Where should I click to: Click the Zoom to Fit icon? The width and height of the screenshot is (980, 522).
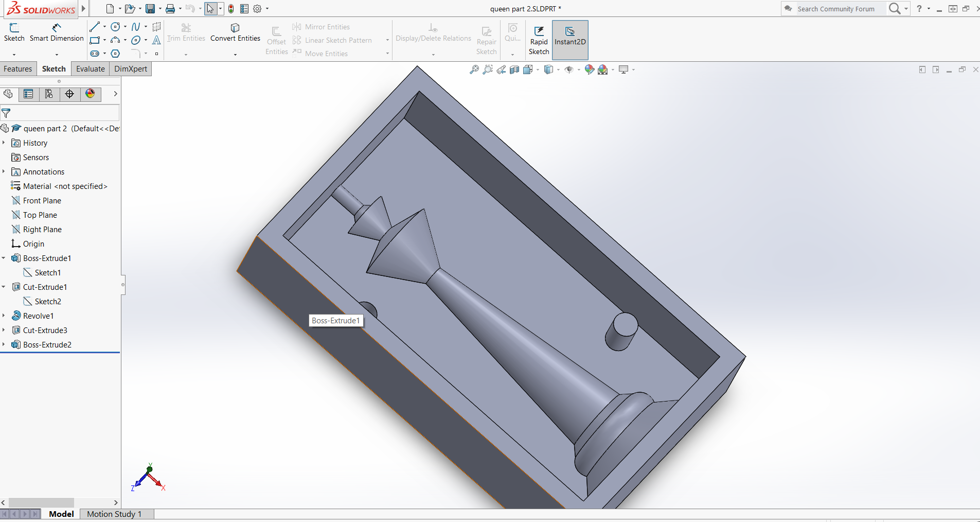(x=474, y=69)
